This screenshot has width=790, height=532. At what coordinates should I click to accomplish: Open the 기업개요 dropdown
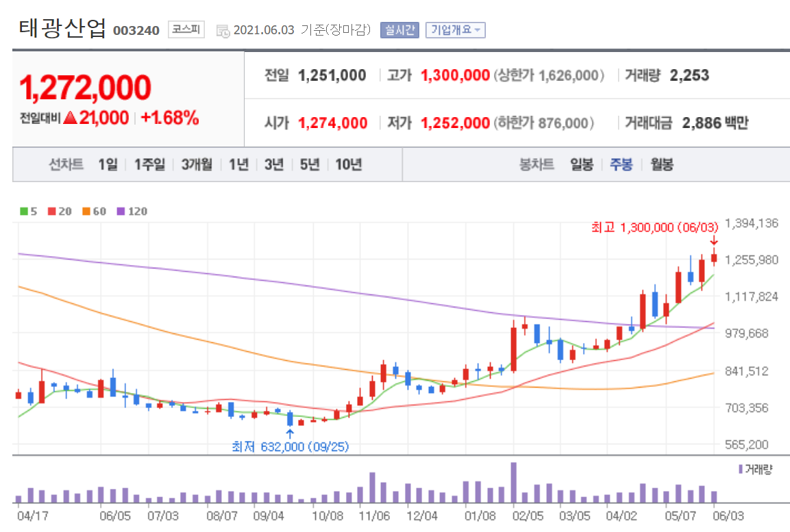[456, 29]
